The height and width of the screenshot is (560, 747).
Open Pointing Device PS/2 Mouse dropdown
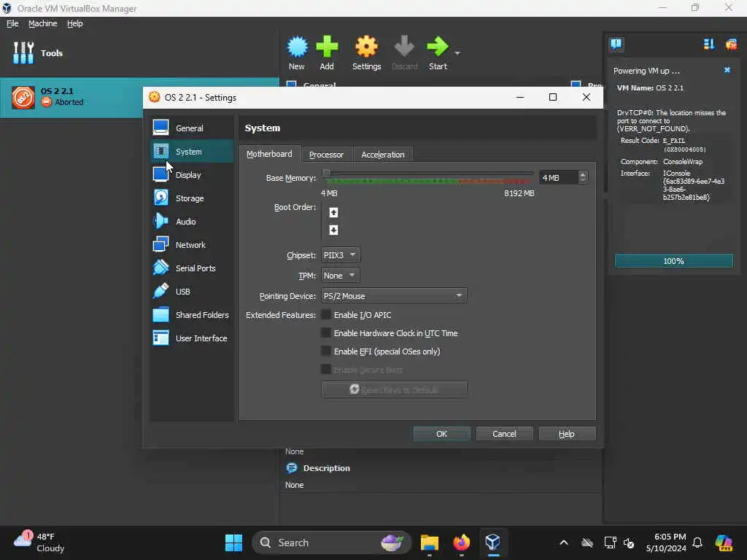[x=394, y=296]
